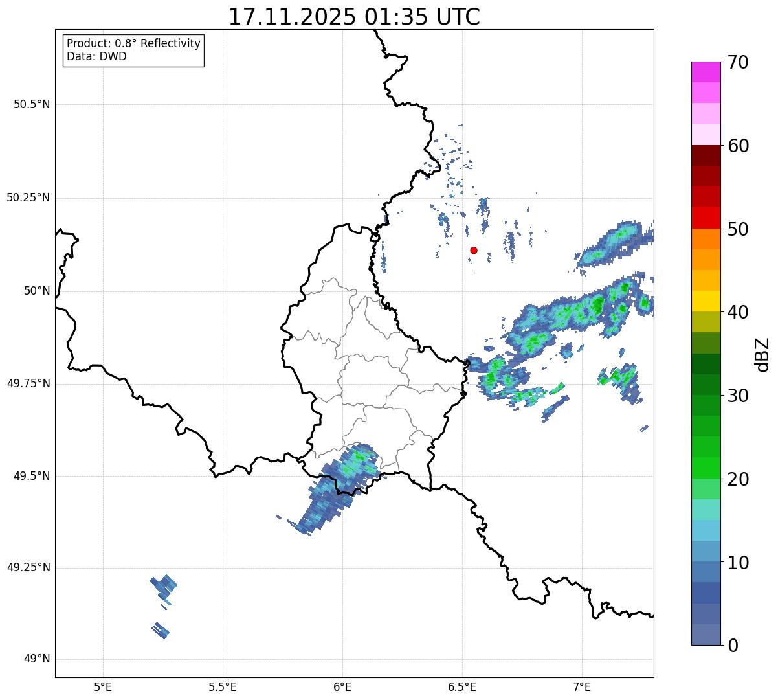Click the echo band just above 50°N at the map's east edge
Screen dimensions: 778x700
(615, 244)
